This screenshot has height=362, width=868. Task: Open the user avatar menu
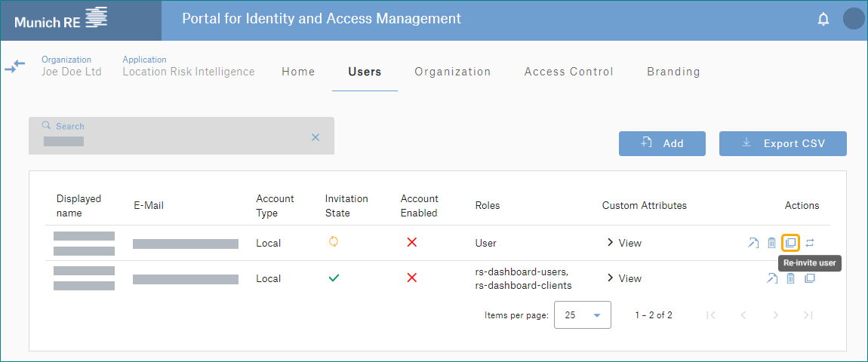pos(854,19)
